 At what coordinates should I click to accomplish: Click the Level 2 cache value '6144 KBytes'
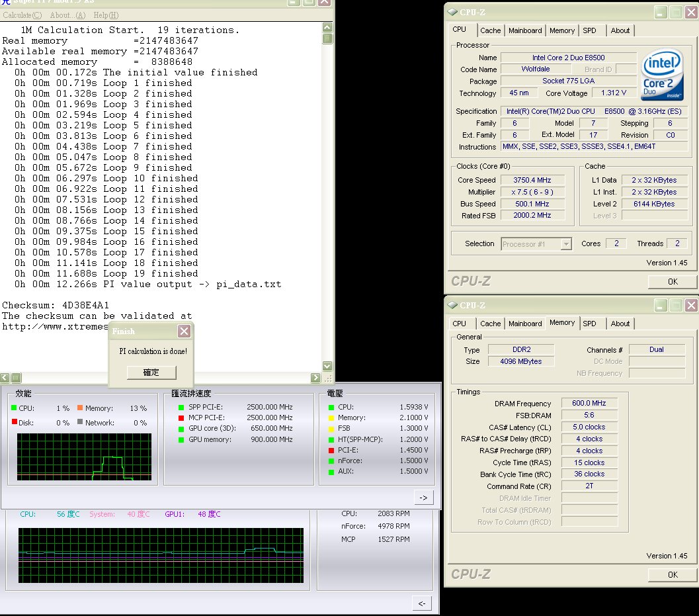[x=654, y=204]
